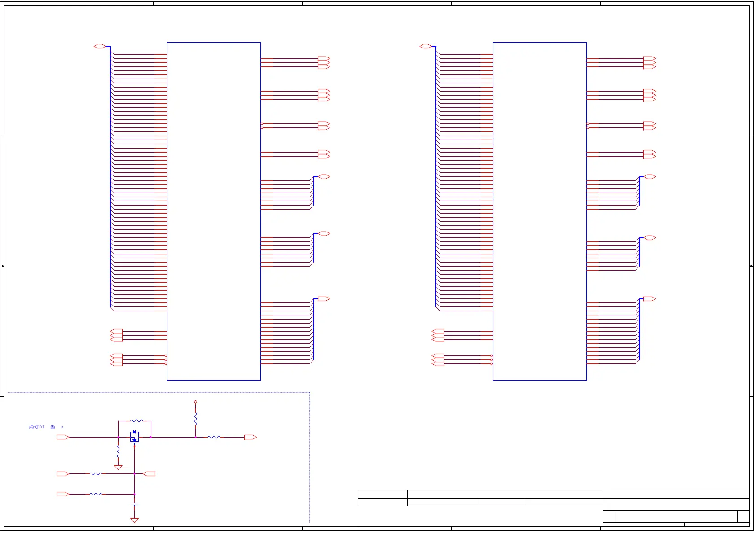The width and height of the screenshot is (756, 534).
Task: Click the middle hexagonal bus port right of left IC
Action: coord(324,234)
